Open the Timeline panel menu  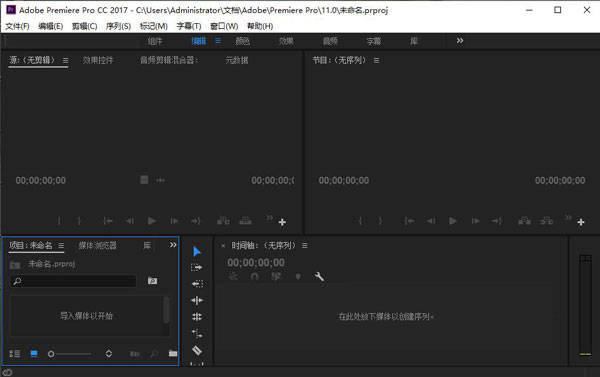305,245
